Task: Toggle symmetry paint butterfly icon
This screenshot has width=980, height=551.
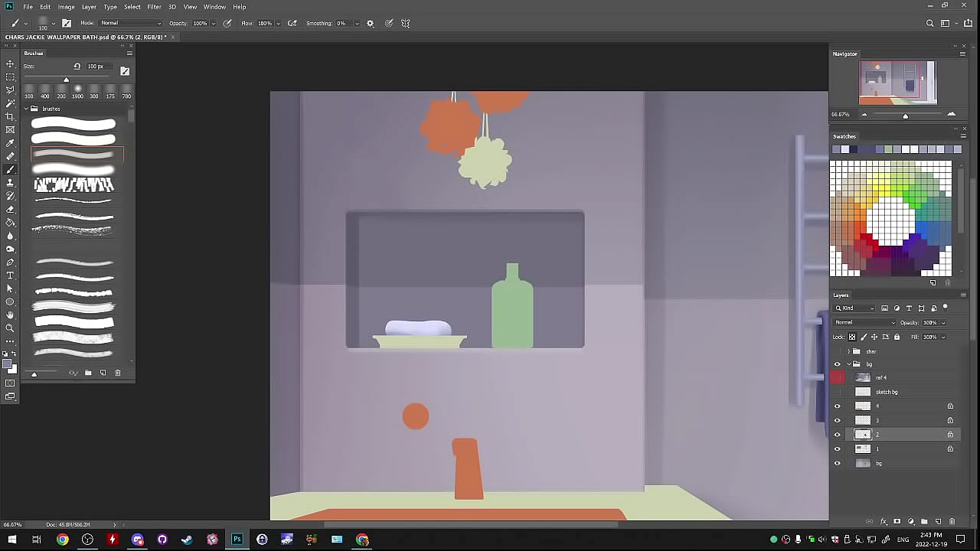Action: [x=406, y=24]
